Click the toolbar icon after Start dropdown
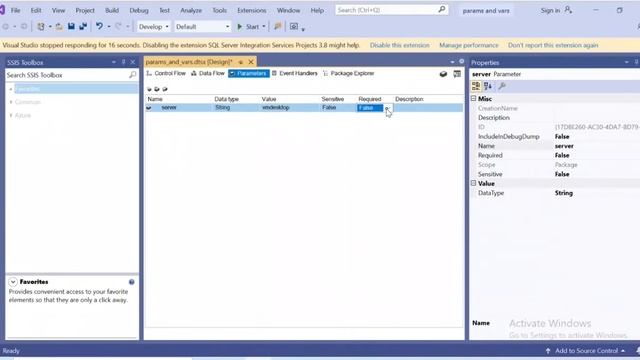This screenshot has width=640, height=360. [x=278, y=27]
